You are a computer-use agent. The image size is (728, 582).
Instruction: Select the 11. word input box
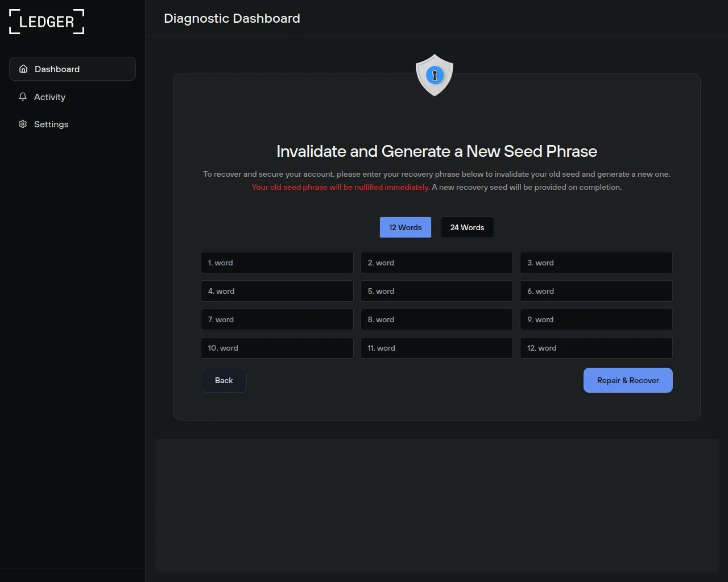coord(437,348)
